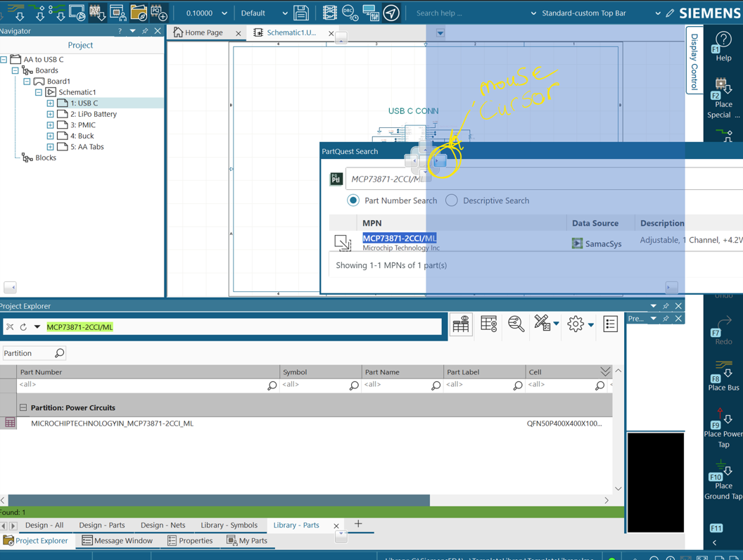
Task: Open the Default scheme dropdown
Action: 285,13
